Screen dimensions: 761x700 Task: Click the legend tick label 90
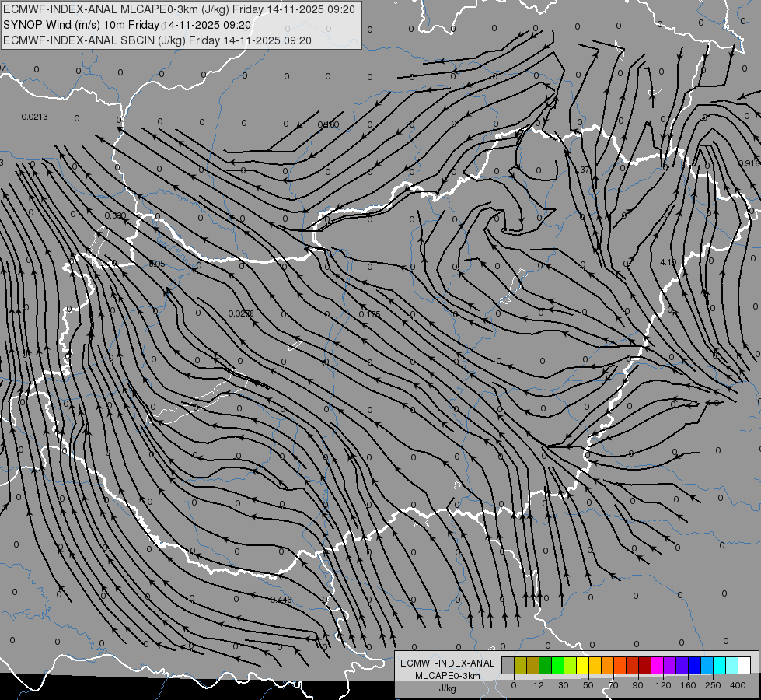(637, 685)
